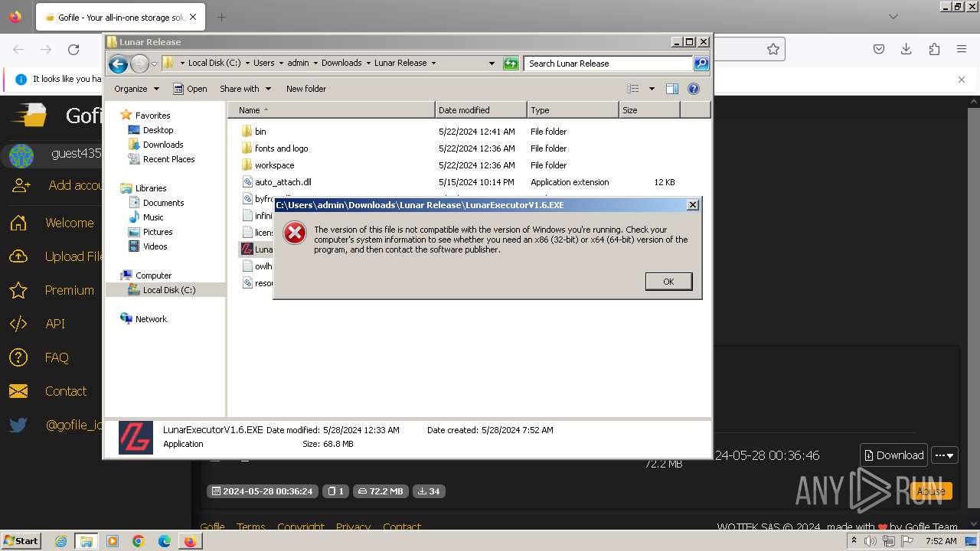Click New folder in the toolbar
The width and height of the screenshot is (980, 551).
(306, 89)
